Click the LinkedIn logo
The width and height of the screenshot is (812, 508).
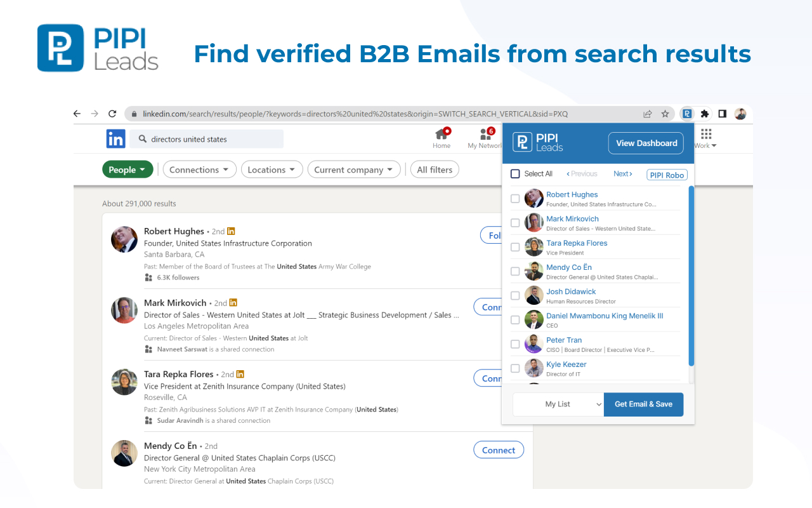click(x=116, y=138)
